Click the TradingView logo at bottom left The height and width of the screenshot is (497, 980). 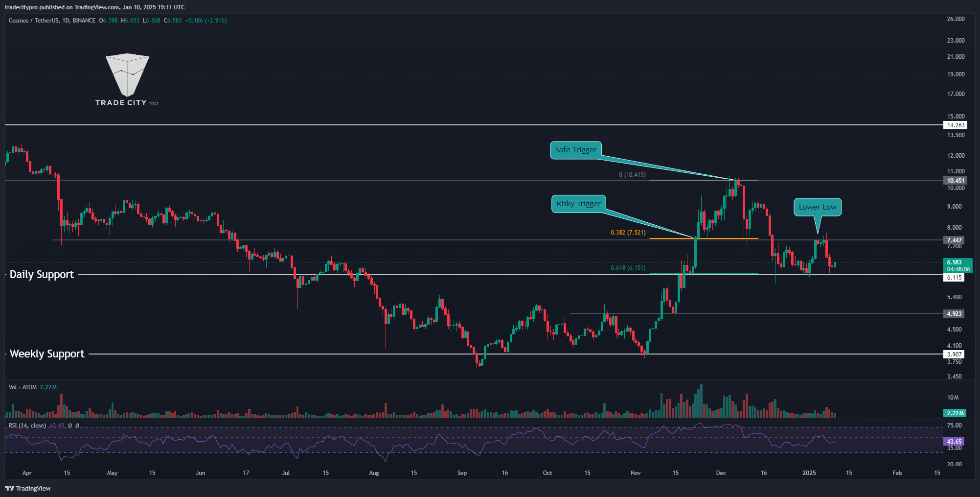(x=28, y=488)
